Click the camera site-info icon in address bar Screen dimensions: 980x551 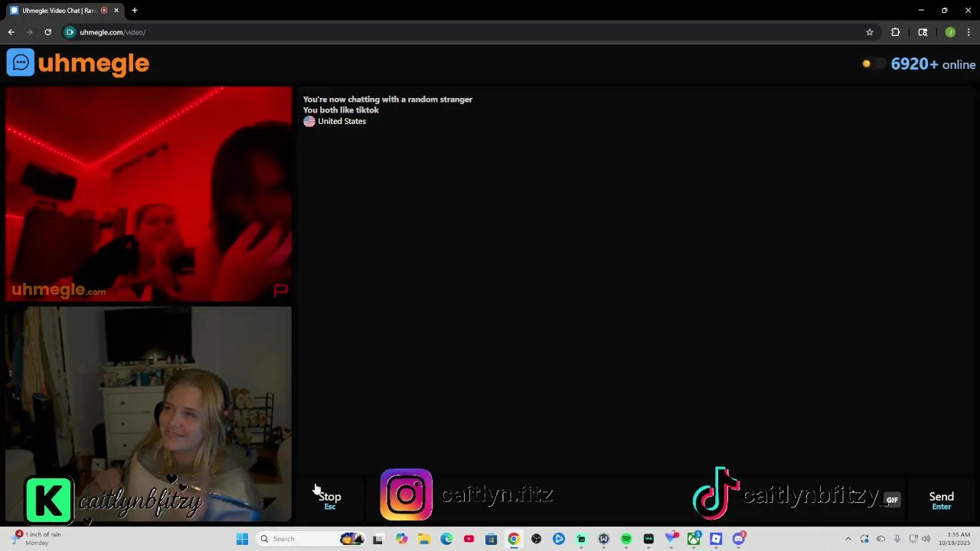click(70, 32)
